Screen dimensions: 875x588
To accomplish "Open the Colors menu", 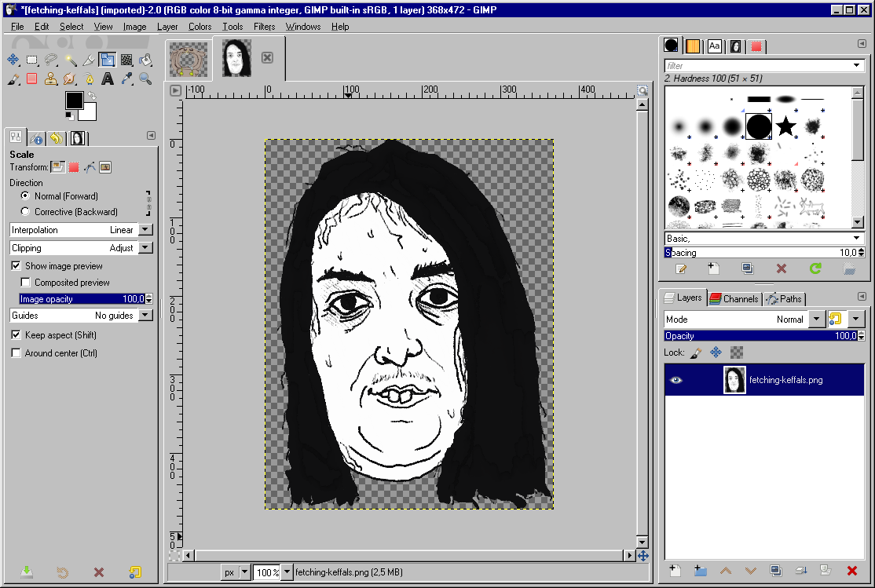I will (x=200, y=26).
